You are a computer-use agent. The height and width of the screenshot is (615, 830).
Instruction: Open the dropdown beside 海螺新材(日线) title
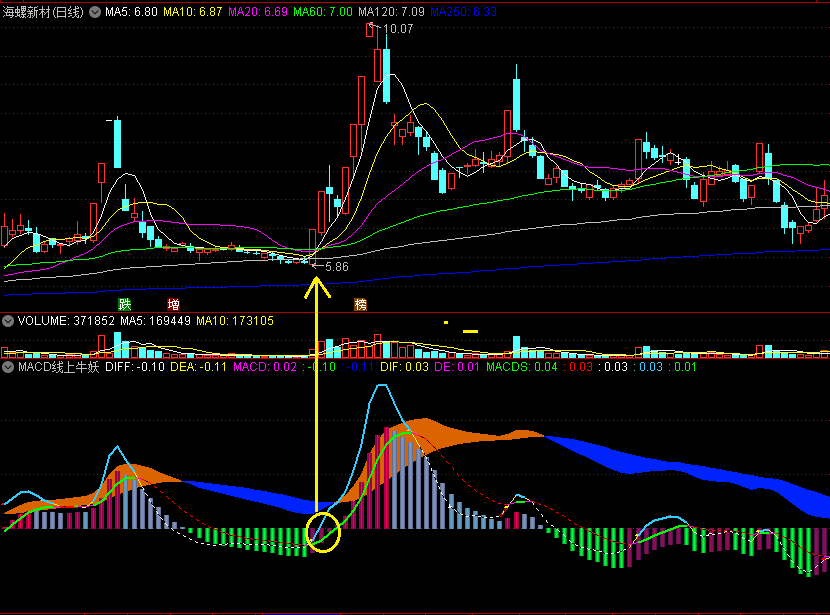coord(95,12)
